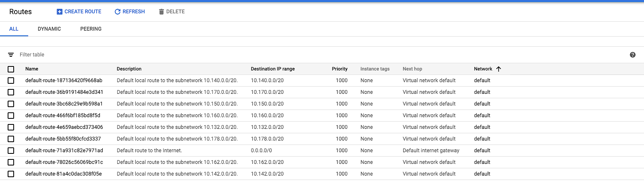
Task: Switch to the Dynamic tab
Action: point(50,29)
